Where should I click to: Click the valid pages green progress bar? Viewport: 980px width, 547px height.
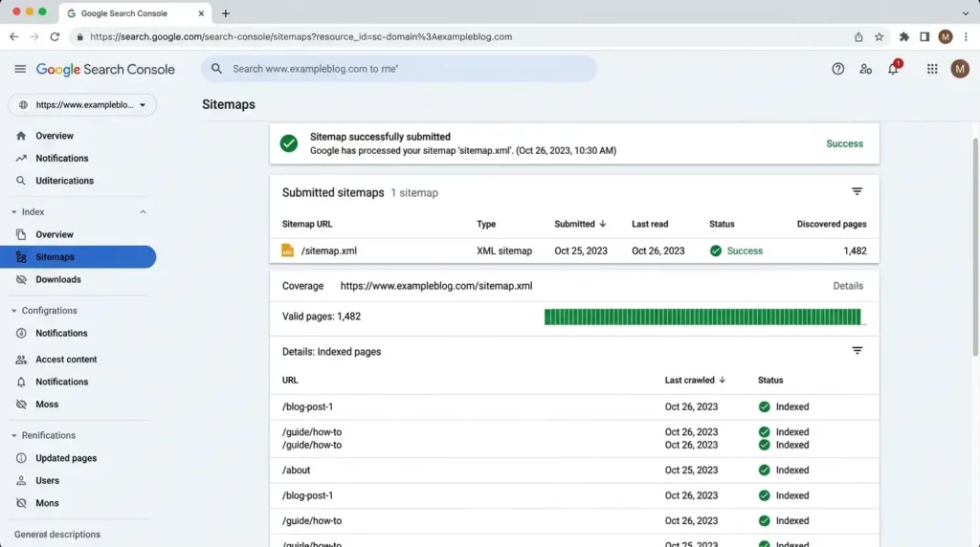(702, 317)
